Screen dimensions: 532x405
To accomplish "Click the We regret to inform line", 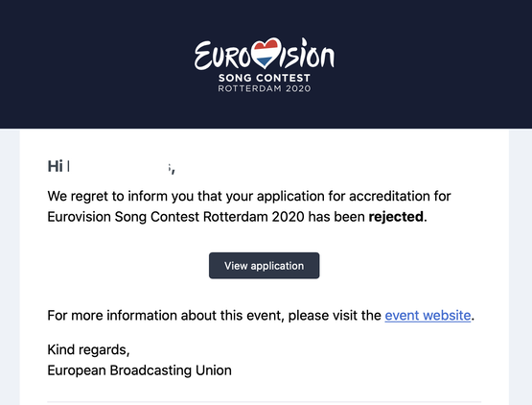I will [x=249, y=197].
